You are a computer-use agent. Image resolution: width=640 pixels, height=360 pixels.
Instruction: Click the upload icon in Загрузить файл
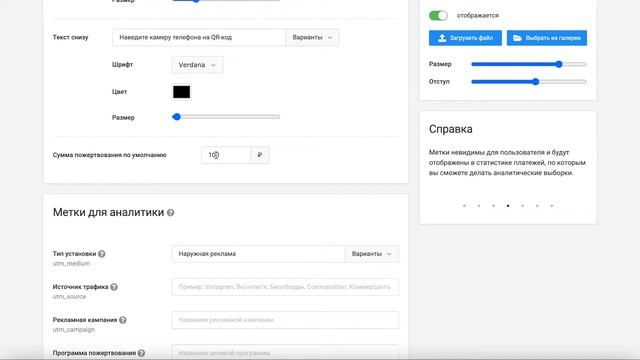click(x=442, y=38)
